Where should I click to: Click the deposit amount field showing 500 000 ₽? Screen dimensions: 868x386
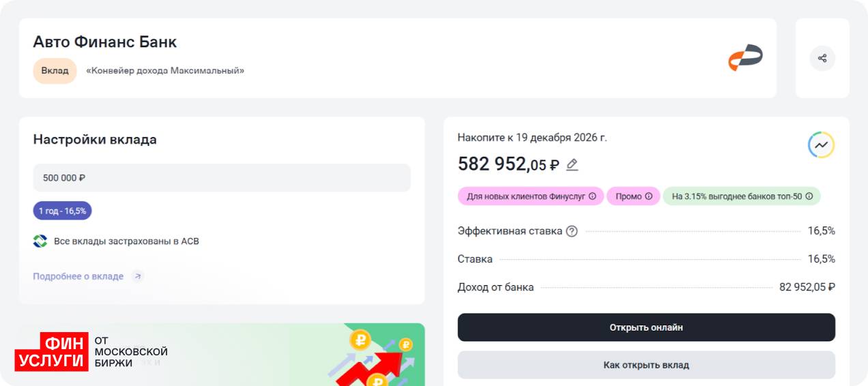(x=222, y=178)
